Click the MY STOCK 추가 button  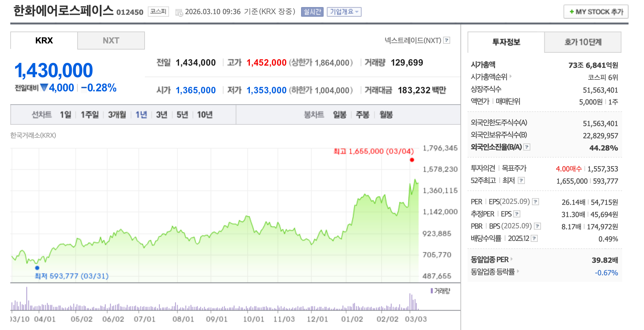click(596, 12)
